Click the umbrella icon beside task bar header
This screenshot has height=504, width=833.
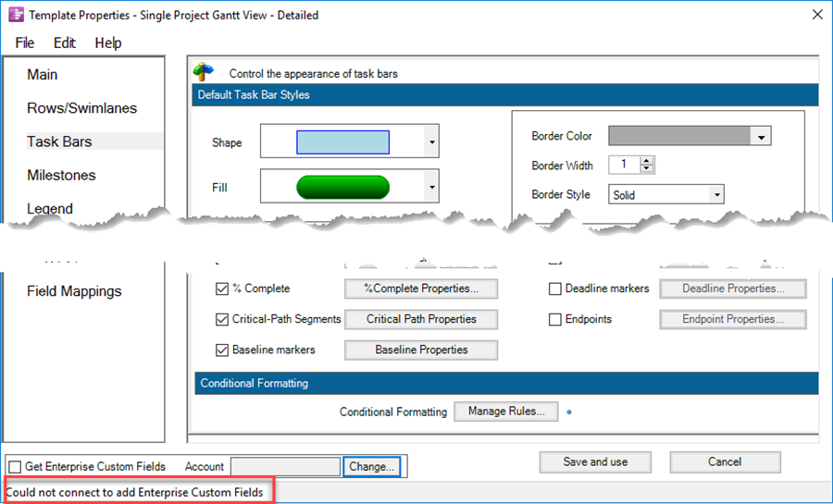pos(204,72)
